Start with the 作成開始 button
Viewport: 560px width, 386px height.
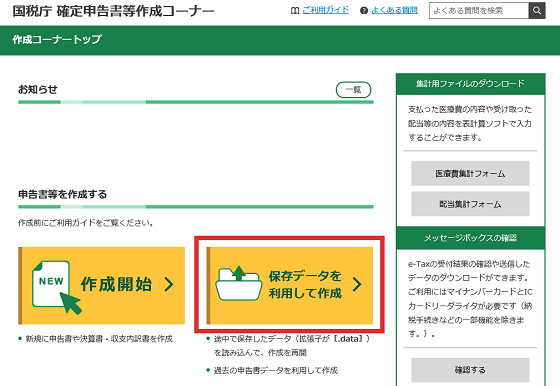click(101, 285)
